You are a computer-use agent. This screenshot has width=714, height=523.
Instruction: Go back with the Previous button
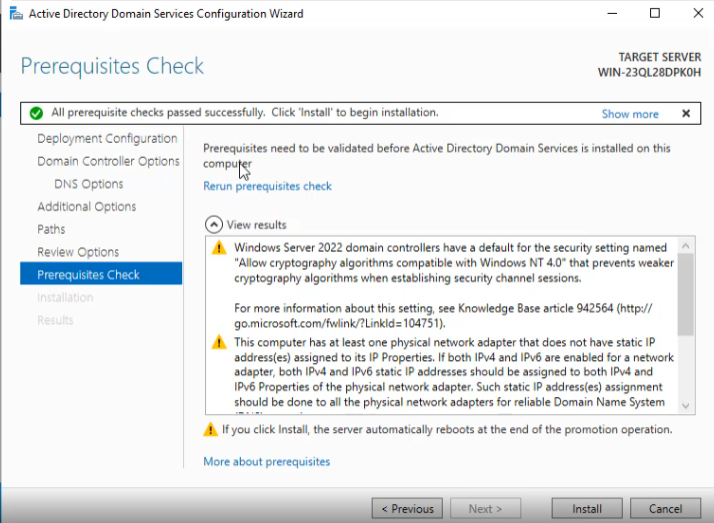pyautogui.click(x=407, y=508)
